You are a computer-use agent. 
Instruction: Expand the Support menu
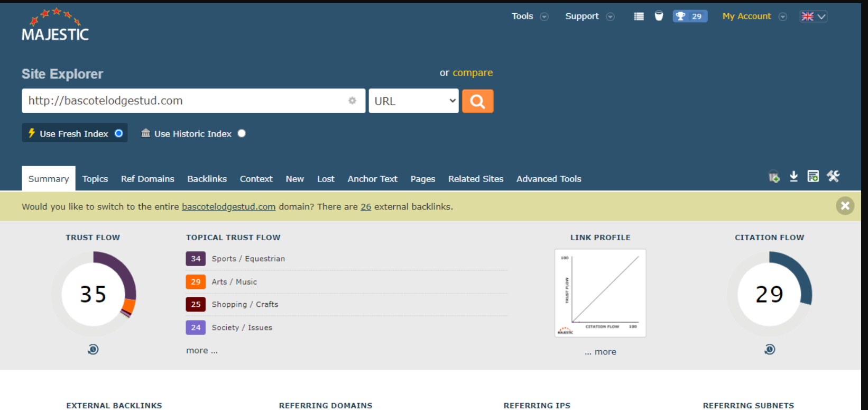click(590, 16)
